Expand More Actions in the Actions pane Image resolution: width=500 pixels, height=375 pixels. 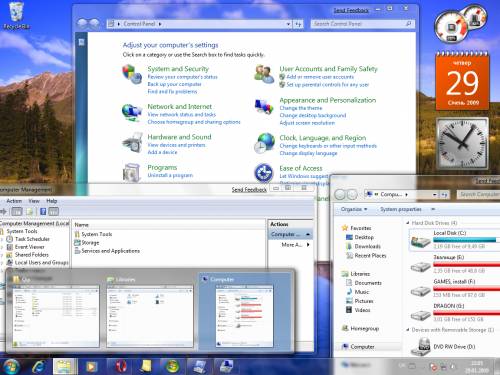tap(308, 245)
